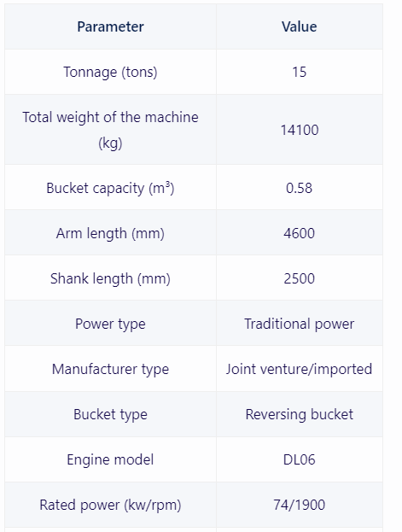Select the Bucket capacity parameter cell
Viewport: 402px width, 532px height.
[110, 188]
